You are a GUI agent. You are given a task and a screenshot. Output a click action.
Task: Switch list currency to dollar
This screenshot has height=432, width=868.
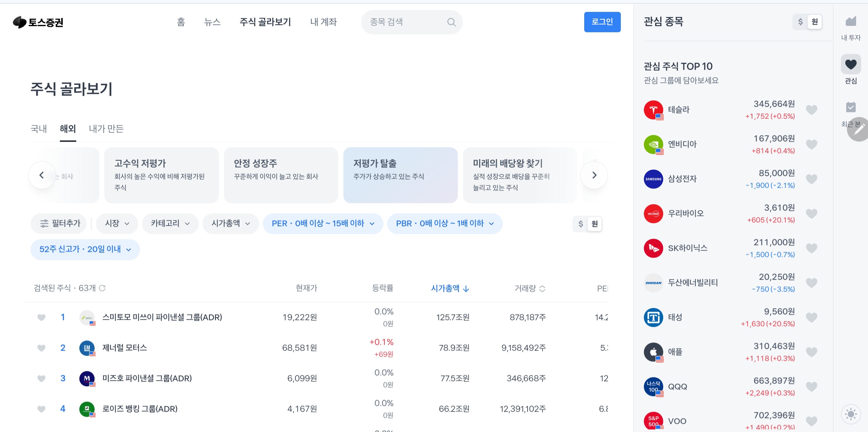tap(580, 224)
